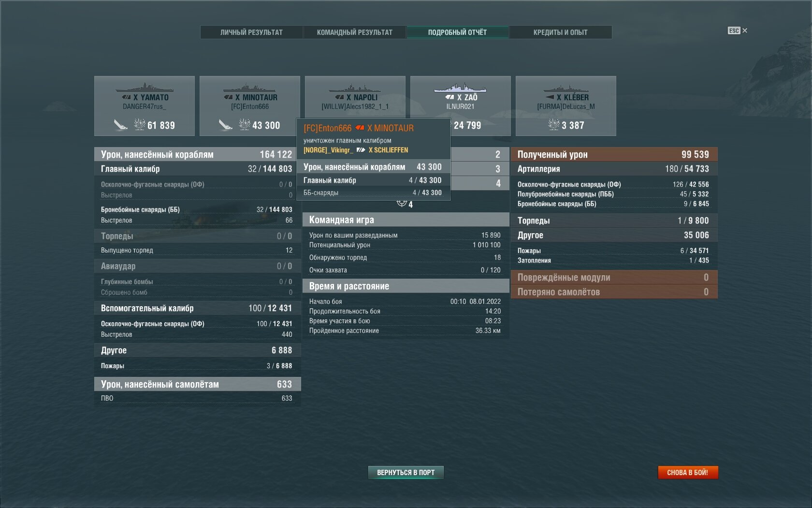The height and width of the screenshot is (508, 812).
Task: Click the Другое 6 888 header
Action: click(197, 350)
